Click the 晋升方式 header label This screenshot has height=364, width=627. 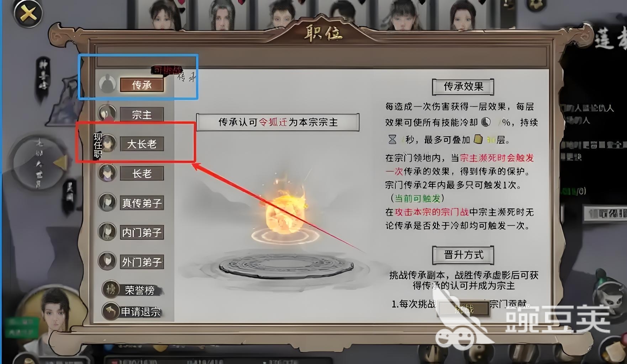(x=463, y=255)
